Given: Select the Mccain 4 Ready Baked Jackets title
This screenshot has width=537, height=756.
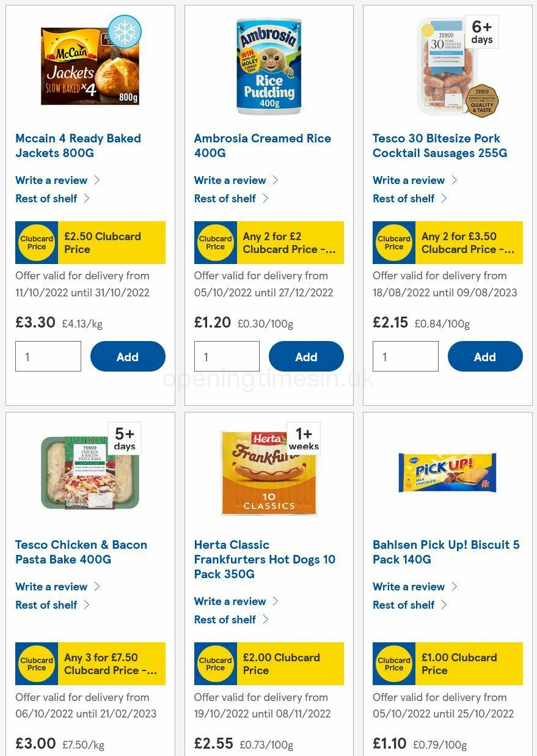Looking at the screenshot, I should (x=78, y=145).
